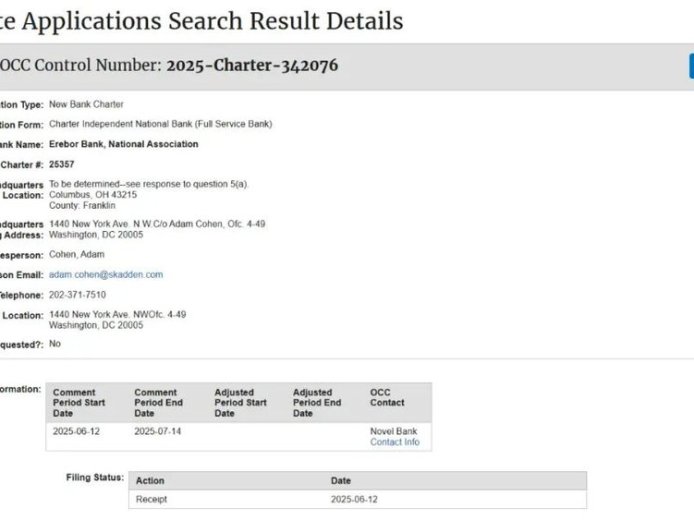Select the Adjusted Period End Date header

(x=317, y=403)
